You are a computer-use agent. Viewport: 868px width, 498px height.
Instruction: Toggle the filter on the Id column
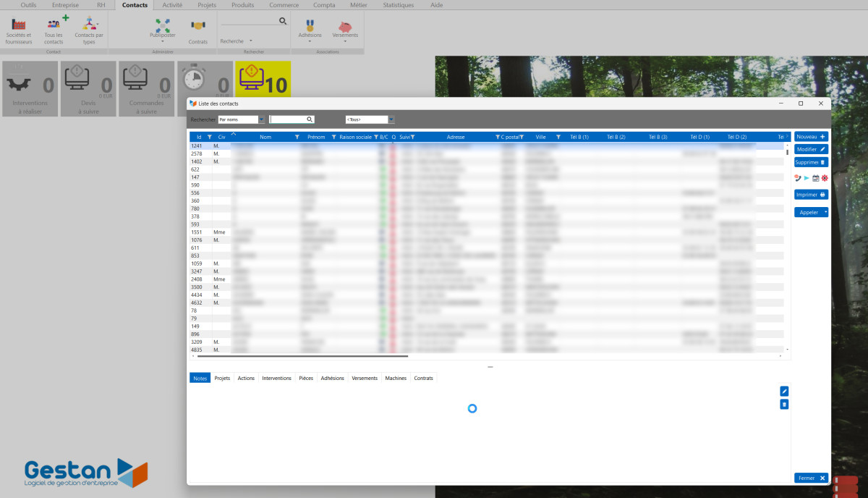(210, 137)
